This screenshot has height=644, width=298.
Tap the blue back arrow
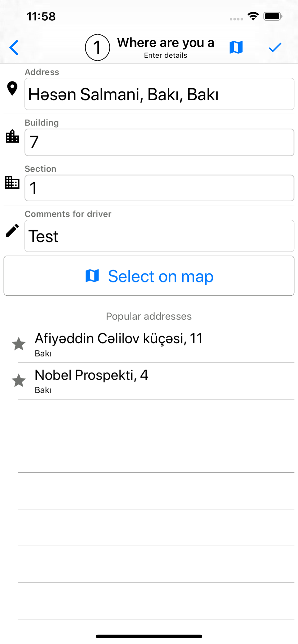pos(14,48)
